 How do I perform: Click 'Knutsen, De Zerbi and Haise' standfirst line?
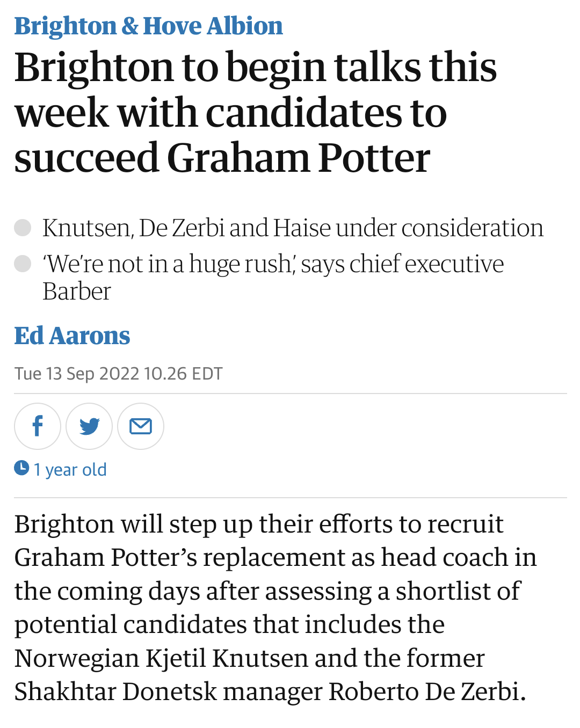(293, 228)
